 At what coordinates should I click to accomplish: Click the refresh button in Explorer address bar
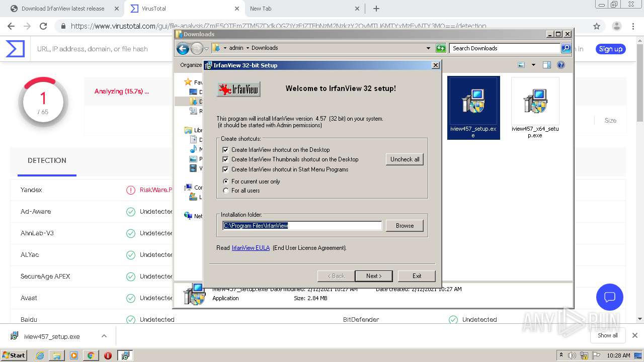tap(441, 48)
